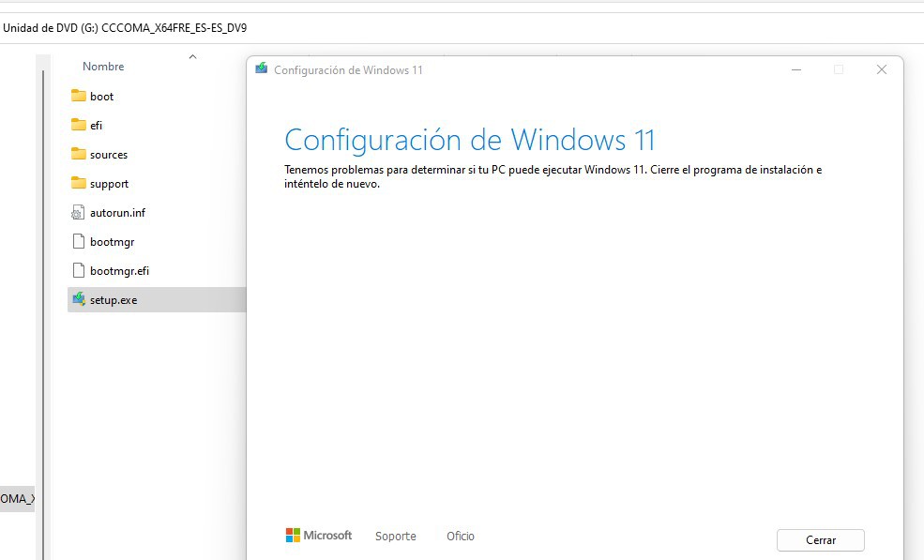This screenshot has height=560, width=924.
Task: Open the Soporte link
Action: pyautogui.click(x=395, y=537)
